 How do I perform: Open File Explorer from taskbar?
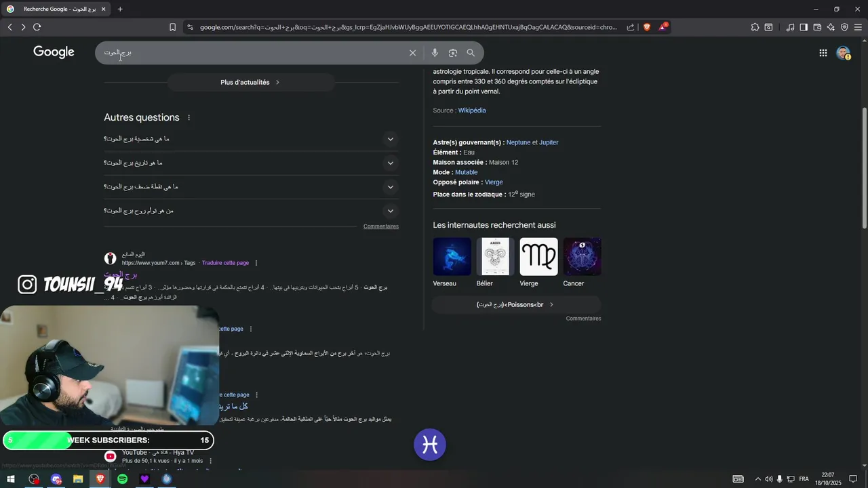click(78, 479)
